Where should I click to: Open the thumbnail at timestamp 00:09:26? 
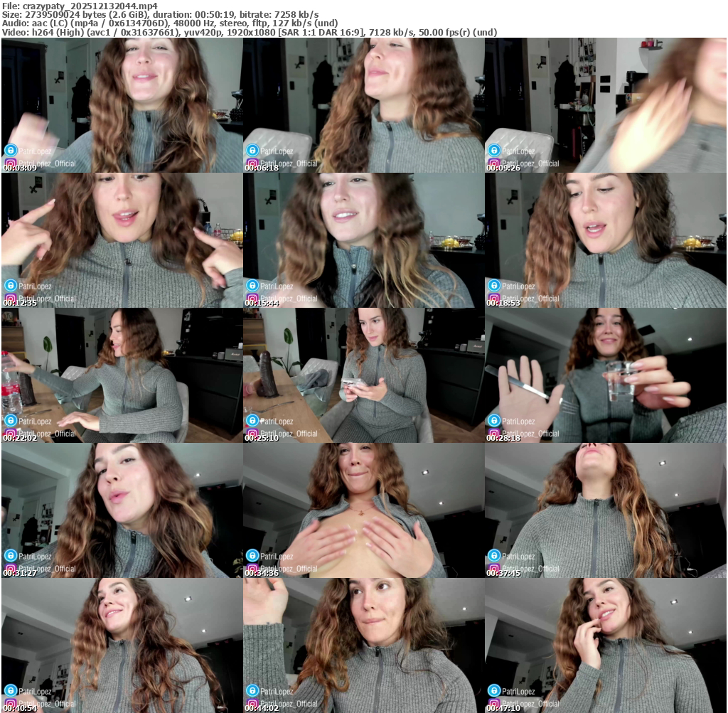point(606,105)
